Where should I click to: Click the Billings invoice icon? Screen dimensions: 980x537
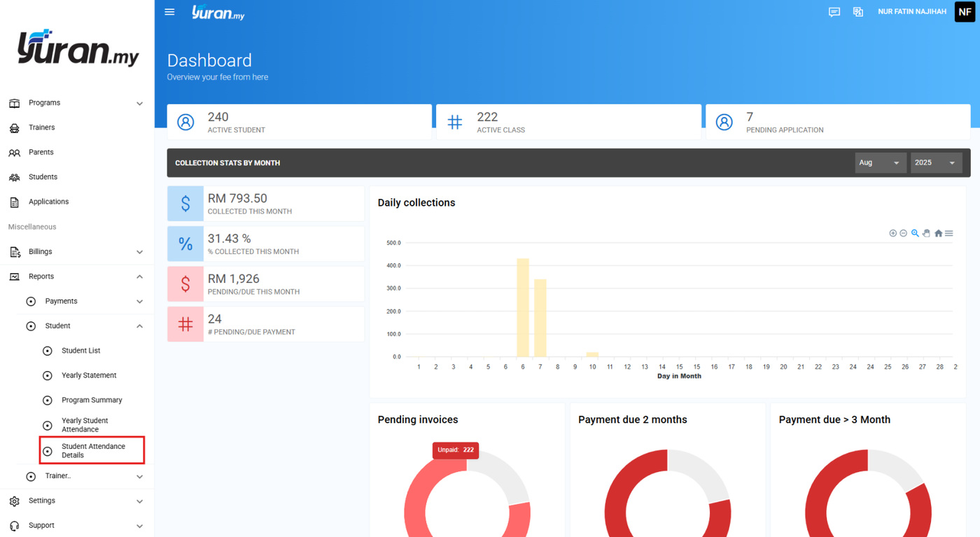tap(14, 252)
